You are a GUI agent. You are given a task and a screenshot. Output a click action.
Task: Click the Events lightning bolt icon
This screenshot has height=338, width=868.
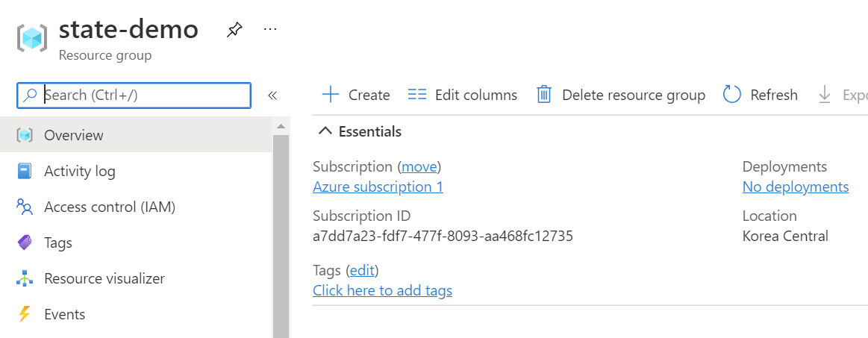tap(25, 314)
